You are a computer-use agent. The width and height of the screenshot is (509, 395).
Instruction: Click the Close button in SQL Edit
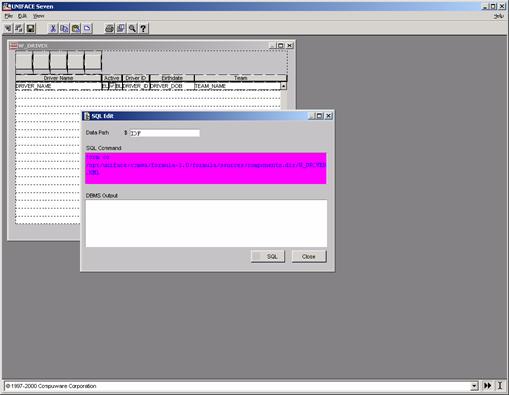[x=309, y=256]
